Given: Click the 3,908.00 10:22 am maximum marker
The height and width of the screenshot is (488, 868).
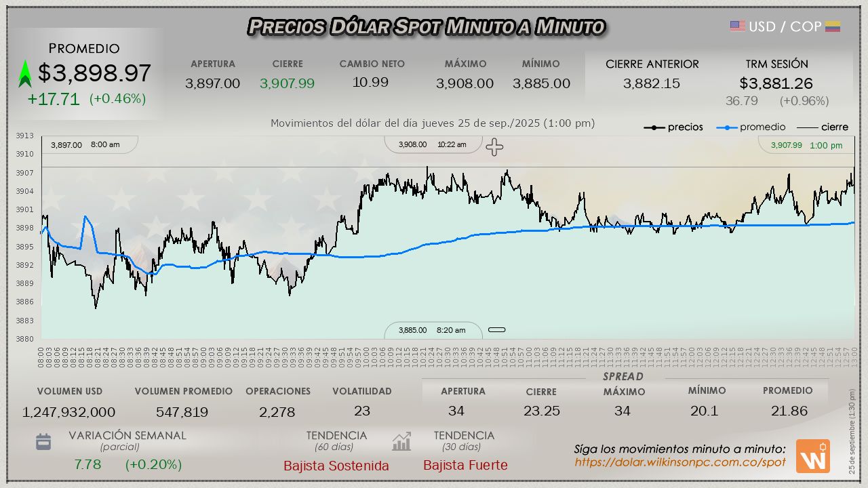Looking at the screenshot, I should [x=433, y=144].
